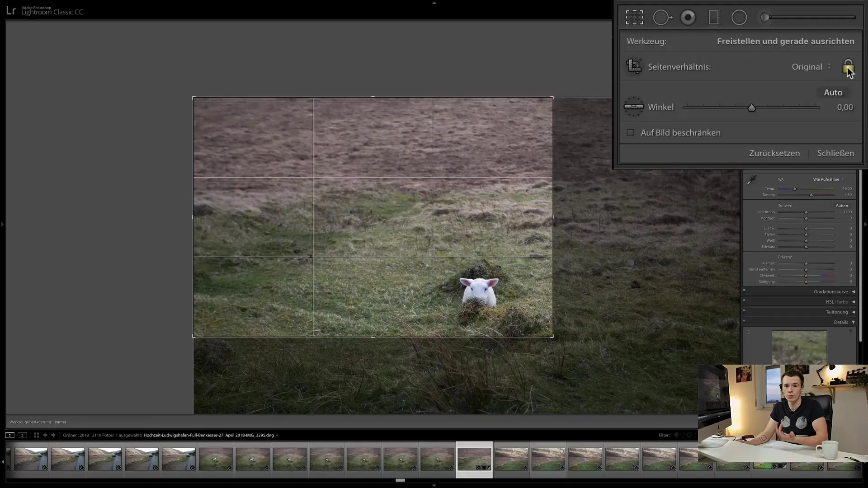Adjust the Klarheit slider handle
Image resolution: width=868 pixels, height=488 pixels.
pos(806,263)
